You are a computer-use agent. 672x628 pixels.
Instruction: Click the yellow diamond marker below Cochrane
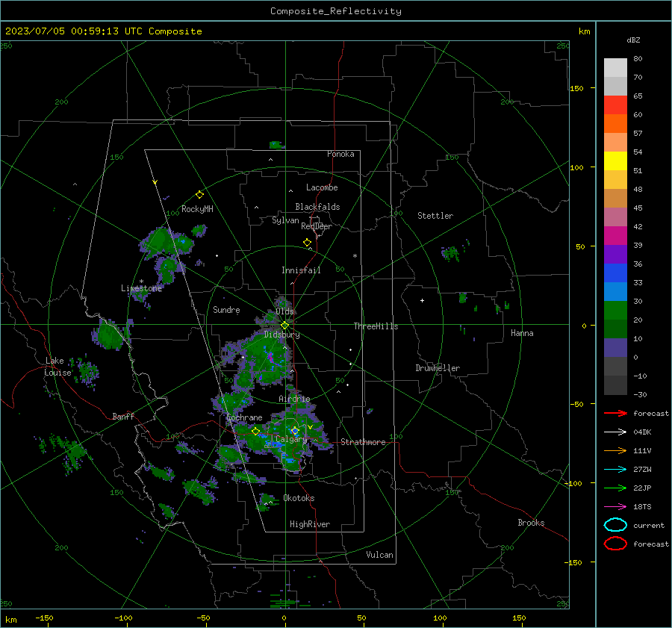tap(256, 432)
